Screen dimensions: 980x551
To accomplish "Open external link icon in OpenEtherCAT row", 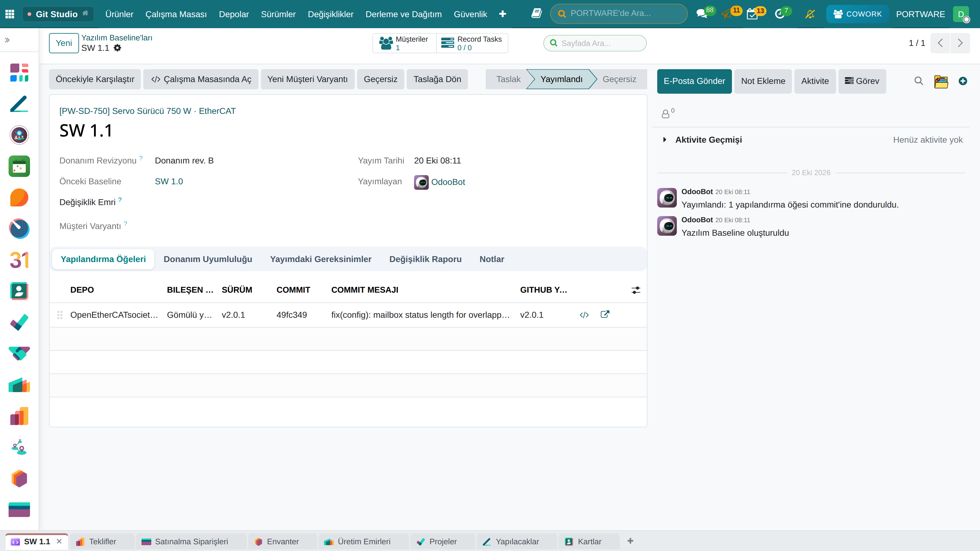I will tap(605, 314).
